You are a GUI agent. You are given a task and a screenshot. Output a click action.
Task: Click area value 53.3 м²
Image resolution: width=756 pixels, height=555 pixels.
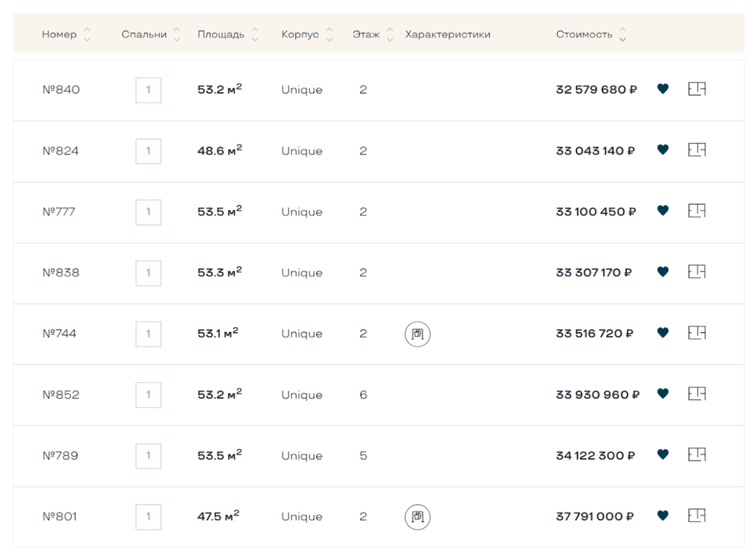(x=220, y=271)
